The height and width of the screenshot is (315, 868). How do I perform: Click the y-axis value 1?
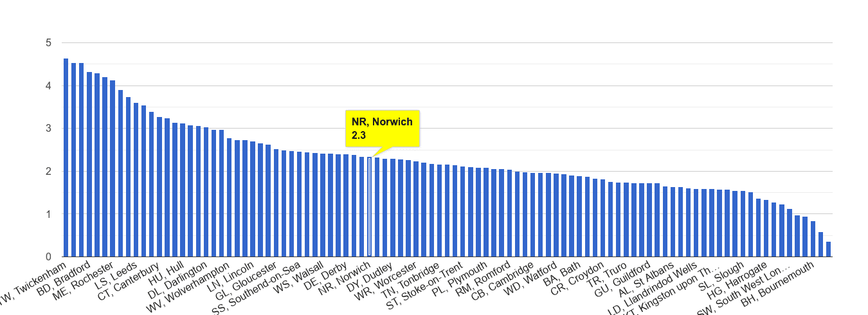[x=48, y=214]
